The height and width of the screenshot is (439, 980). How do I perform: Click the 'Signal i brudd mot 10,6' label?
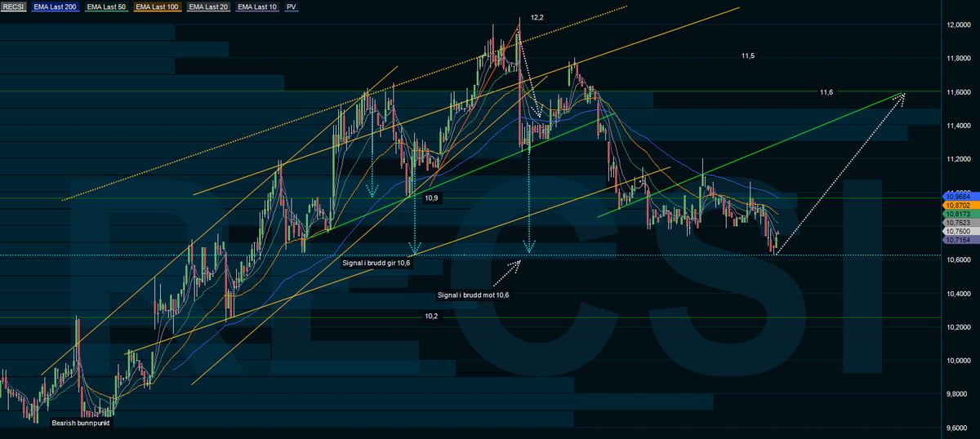coord(474,295)
